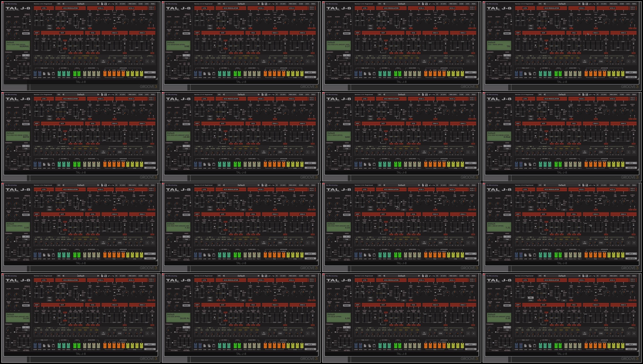Open the ARP J8 dropdown in the TRI frame

tap(631, 72)
